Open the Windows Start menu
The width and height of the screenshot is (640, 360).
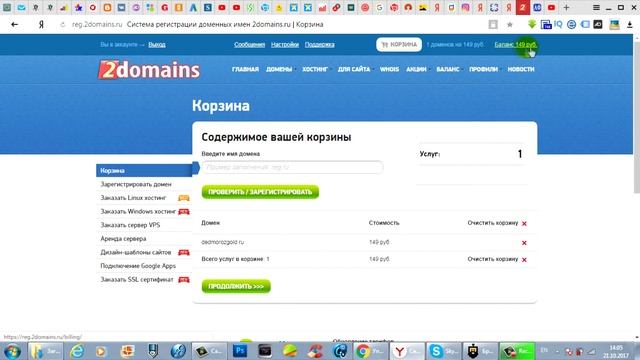coord(12,351)
